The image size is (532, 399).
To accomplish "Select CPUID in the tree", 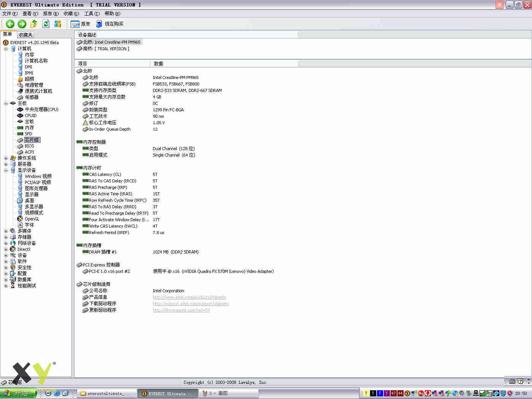I will (31, 116).
